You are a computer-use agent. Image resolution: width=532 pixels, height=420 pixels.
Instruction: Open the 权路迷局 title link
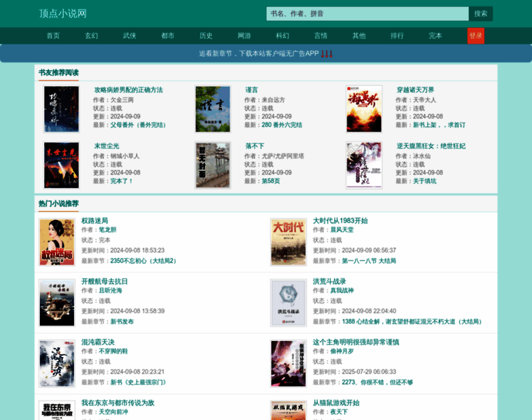[94, 221]
